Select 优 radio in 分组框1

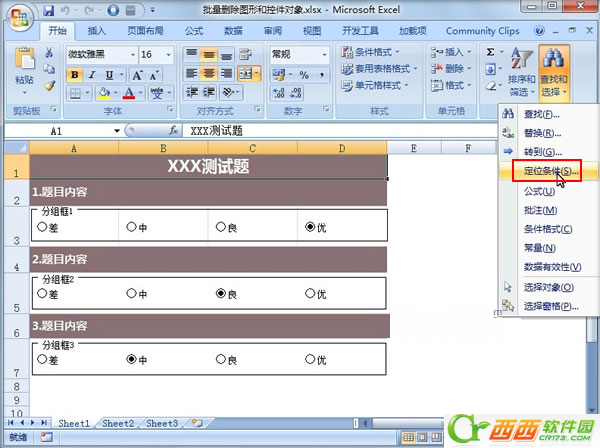pyautogui.click(x=310, y=227)
